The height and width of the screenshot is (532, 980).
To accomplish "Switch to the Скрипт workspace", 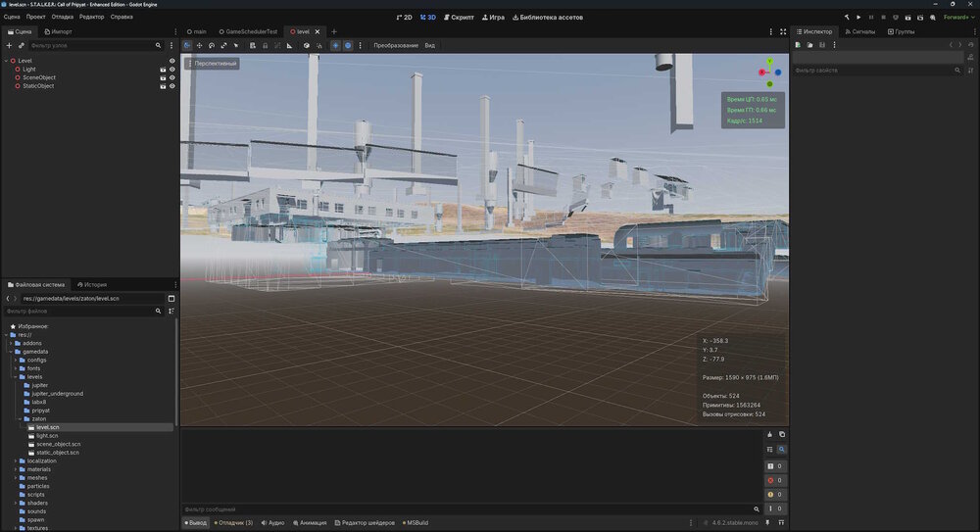I will pos(459,18).
